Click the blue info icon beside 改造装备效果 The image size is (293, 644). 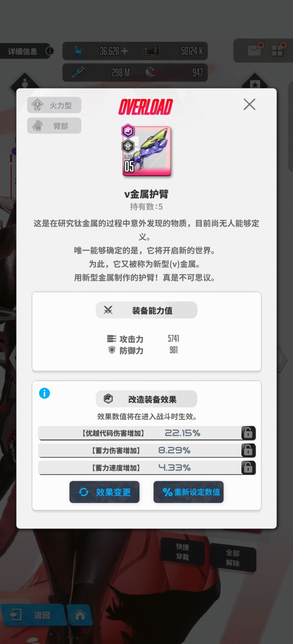44,393
